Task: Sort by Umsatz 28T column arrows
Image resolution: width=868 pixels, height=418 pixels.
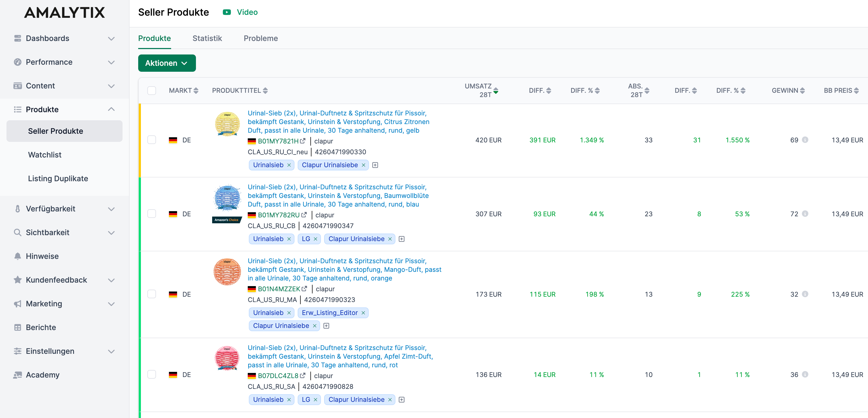Action: point(496,91)
